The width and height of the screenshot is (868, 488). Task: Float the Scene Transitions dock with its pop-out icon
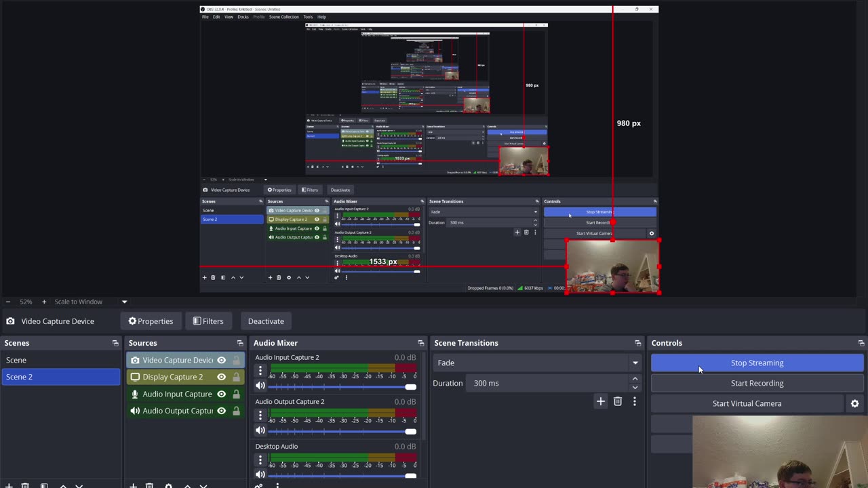[637, 343]
